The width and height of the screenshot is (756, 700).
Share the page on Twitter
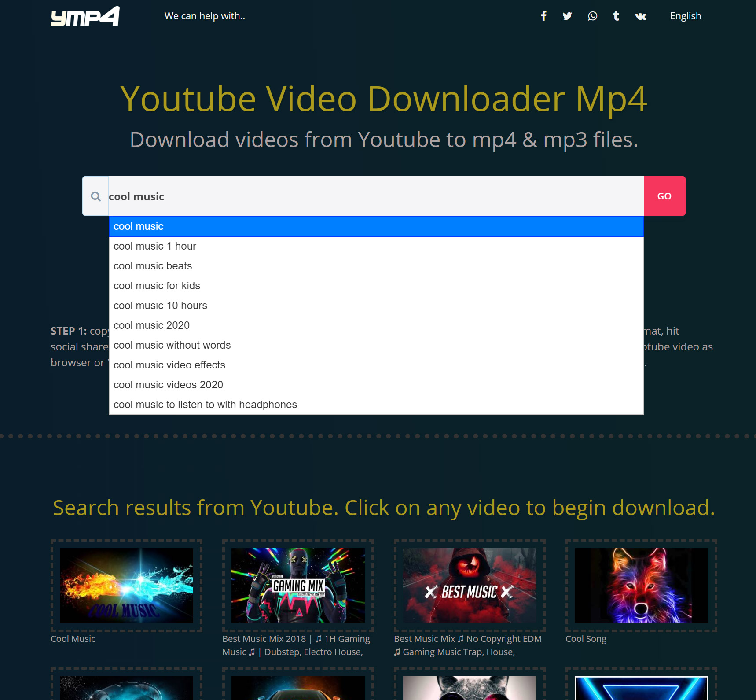(567, 16)
